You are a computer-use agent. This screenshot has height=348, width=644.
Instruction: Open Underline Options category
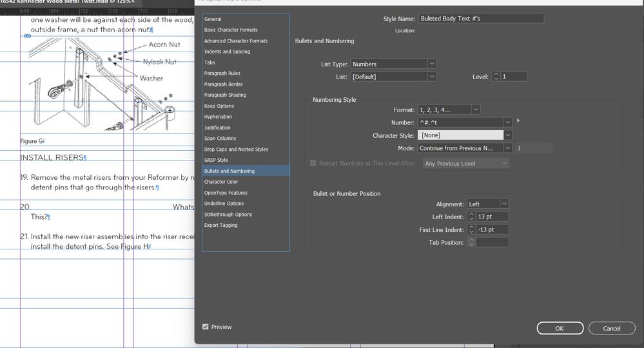246,203
